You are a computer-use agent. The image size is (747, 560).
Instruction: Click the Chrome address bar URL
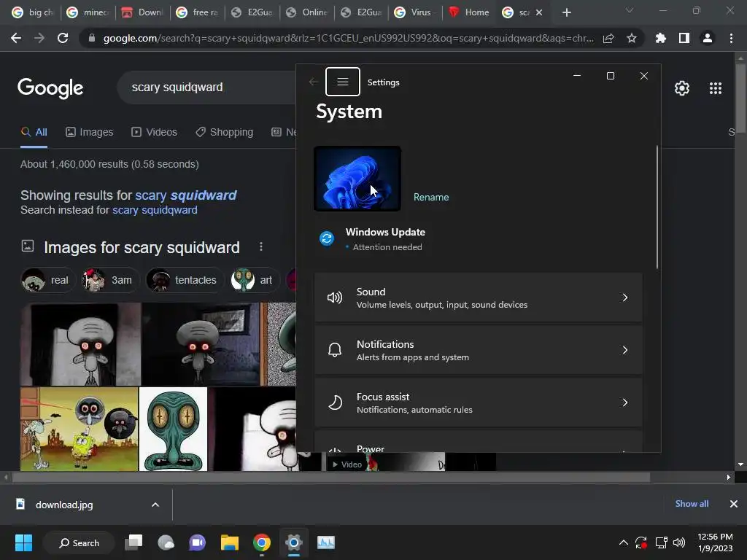(348, 38)
